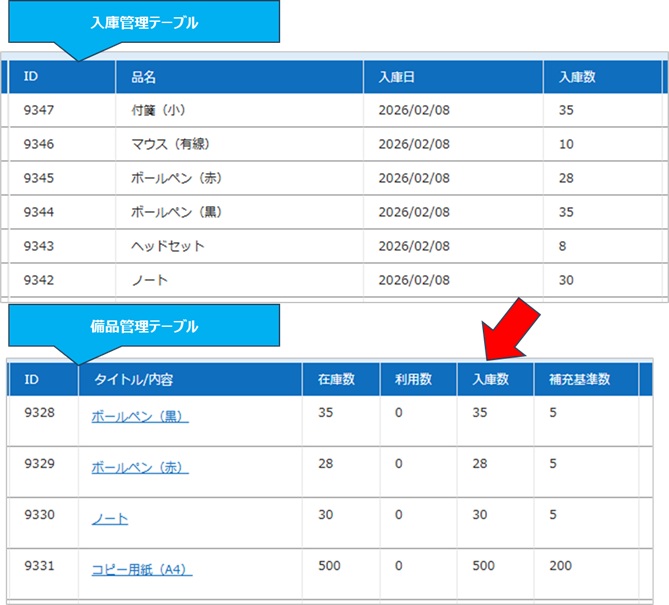Sort by タイトル/内容 column header

tap(133, 380)
